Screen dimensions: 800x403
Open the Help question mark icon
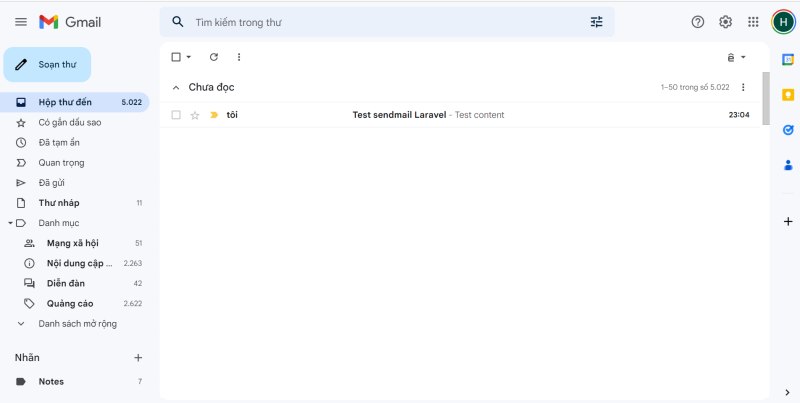pos(697,22)
